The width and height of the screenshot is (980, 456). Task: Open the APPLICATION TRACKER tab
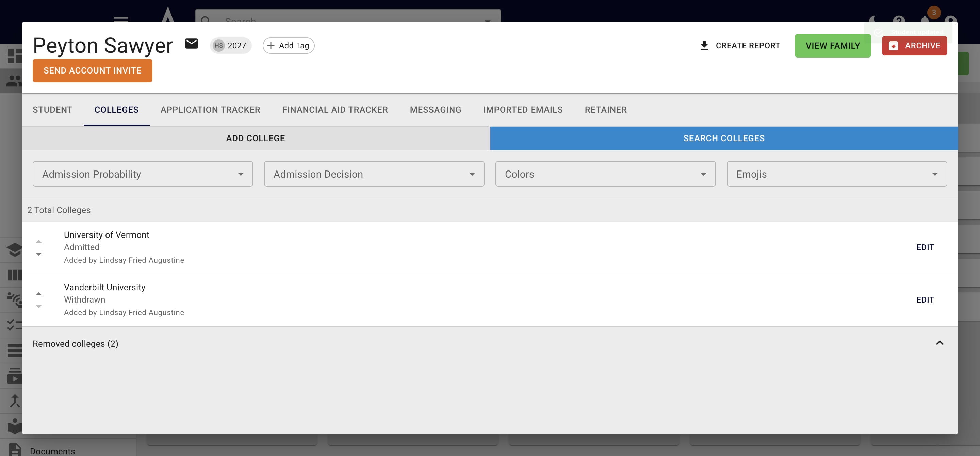210,110
